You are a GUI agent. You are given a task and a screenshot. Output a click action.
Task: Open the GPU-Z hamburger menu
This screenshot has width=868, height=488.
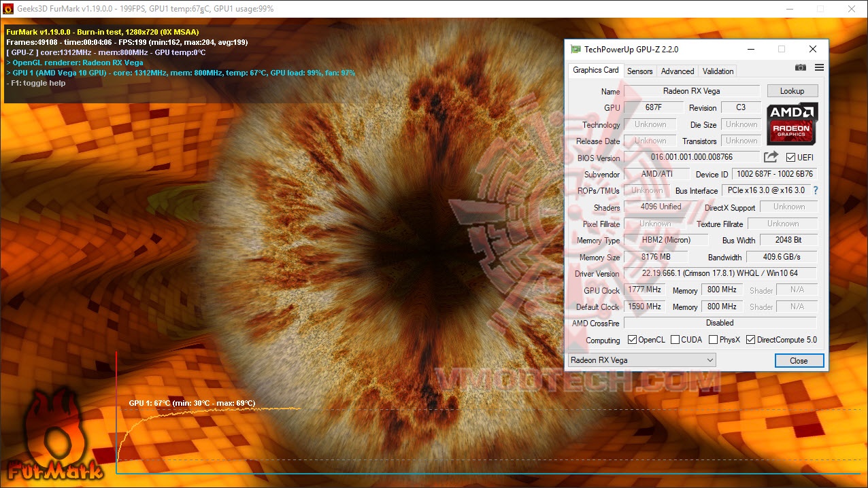click(x=819, y=67)
